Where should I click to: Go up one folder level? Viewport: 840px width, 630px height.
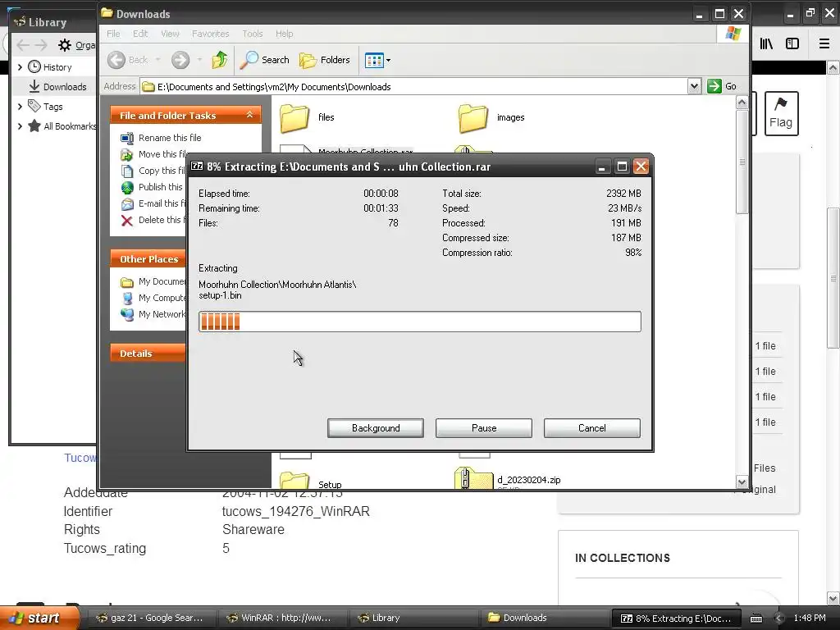click(x=220, y=60)
